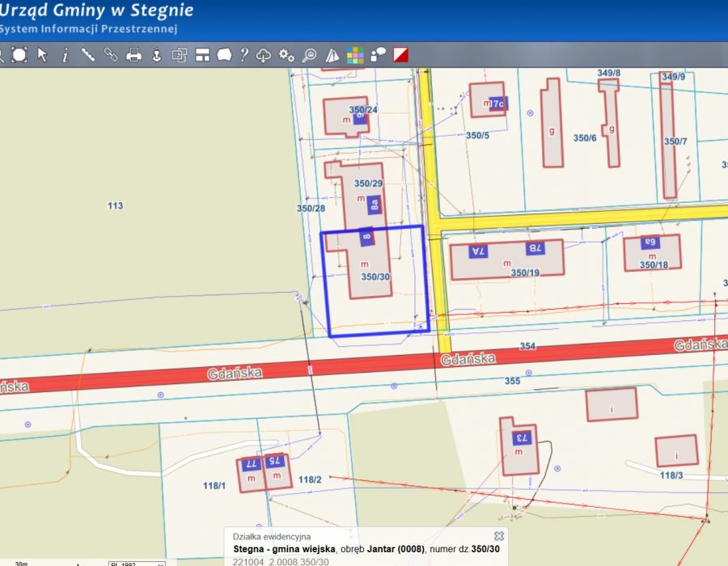Click the chain link icon
Image resolution: width=728 pixels, height=566 pixels.
click(x=111, y=55)
